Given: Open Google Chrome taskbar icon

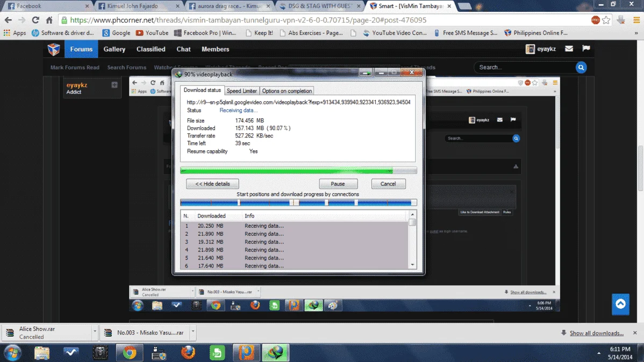Looking at the screenshot, I should pyautogui.click(x=130, y=352).
